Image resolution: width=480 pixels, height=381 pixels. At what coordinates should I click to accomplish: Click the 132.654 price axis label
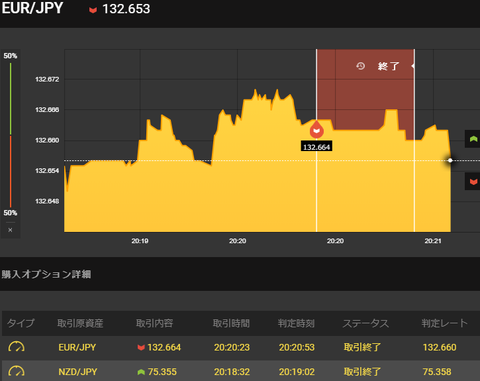pyautogui.click(x=47, y=171)
